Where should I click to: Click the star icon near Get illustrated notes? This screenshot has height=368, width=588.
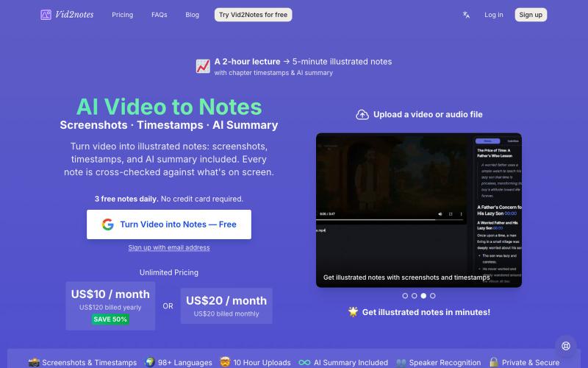[353, 311]
